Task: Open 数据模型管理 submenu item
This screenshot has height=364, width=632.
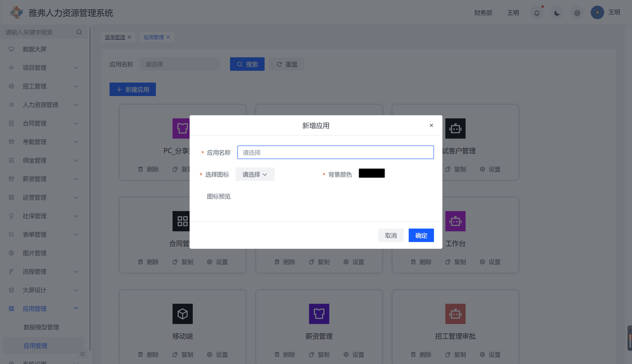Action: (41, 327)
